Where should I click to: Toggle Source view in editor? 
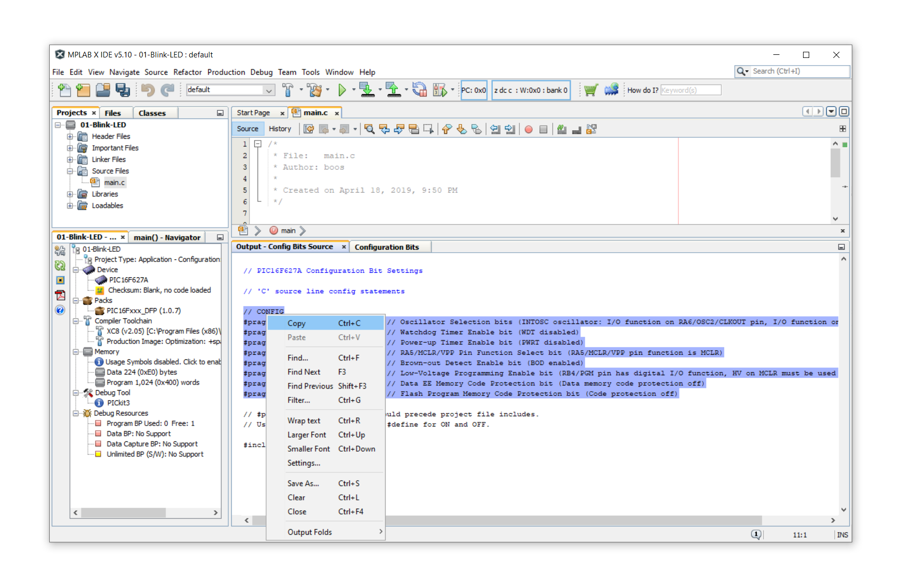pos(248,129)
